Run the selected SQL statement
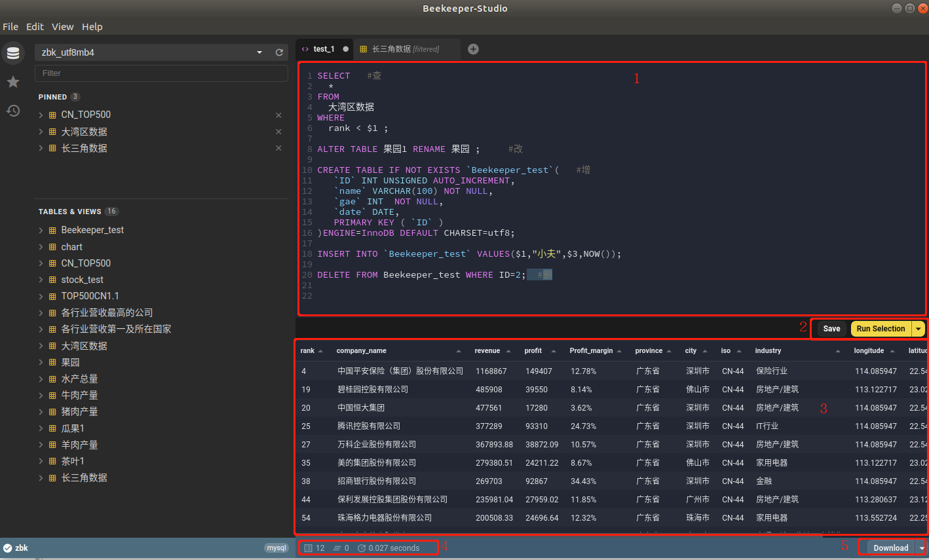This screenshot has width=929, height=560. coord(881,329)
